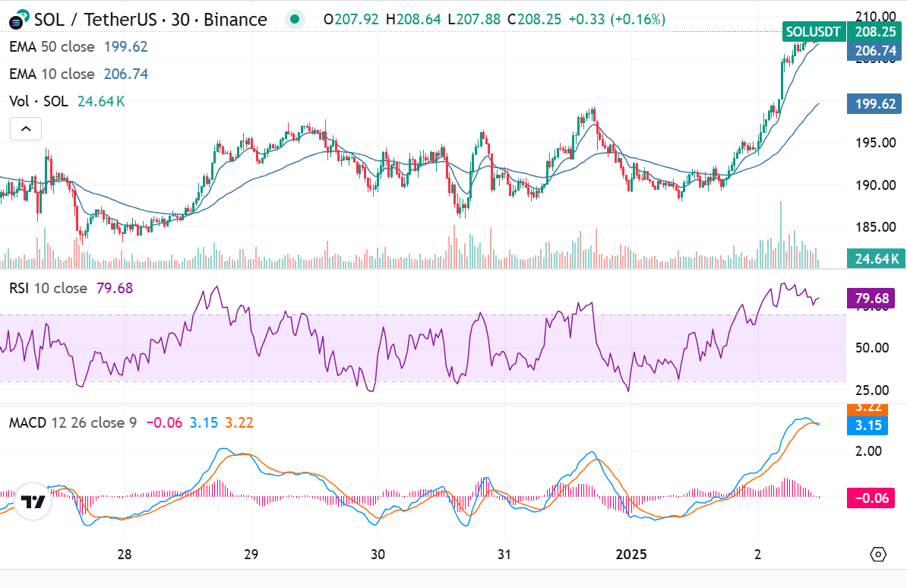Click the 79.68 RSI axis label
The image size is (907, 588).
point(872,298)
